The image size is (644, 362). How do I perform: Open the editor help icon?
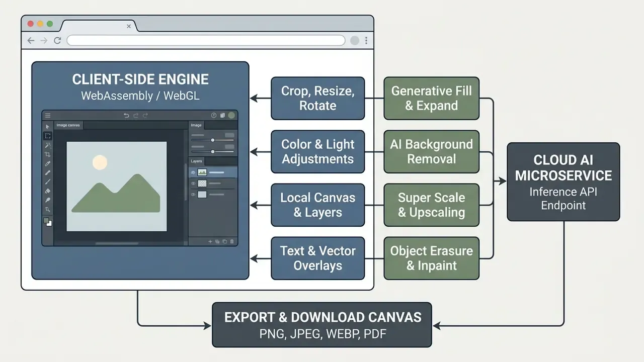pyautogui.click(x=214, y=115)
